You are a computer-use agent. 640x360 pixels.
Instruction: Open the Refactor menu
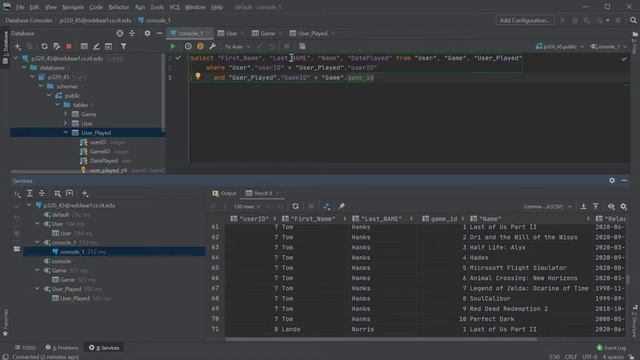click(119, 7)
